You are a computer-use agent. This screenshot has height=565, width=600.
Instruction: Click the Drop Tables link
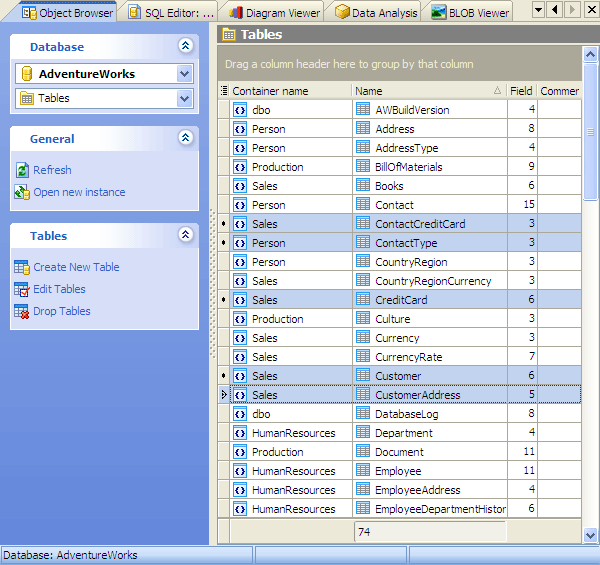[62, 311]
